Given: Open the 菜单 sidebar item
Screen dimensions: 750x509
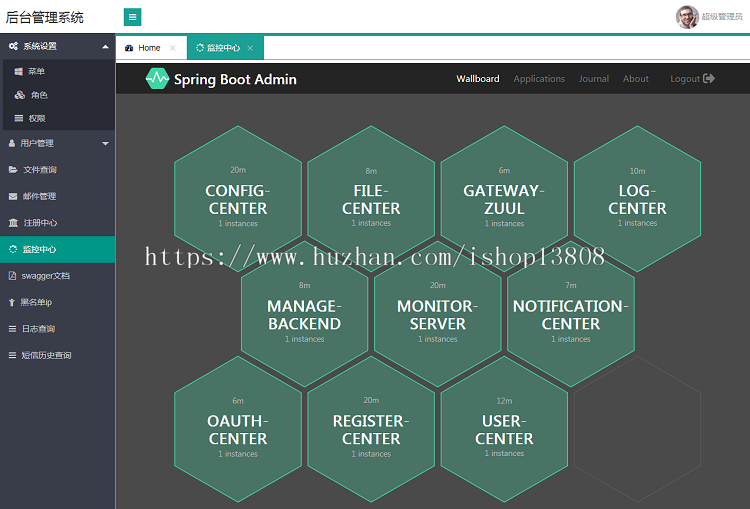Looking at the screenshot, I should click(x=58, y=71).
